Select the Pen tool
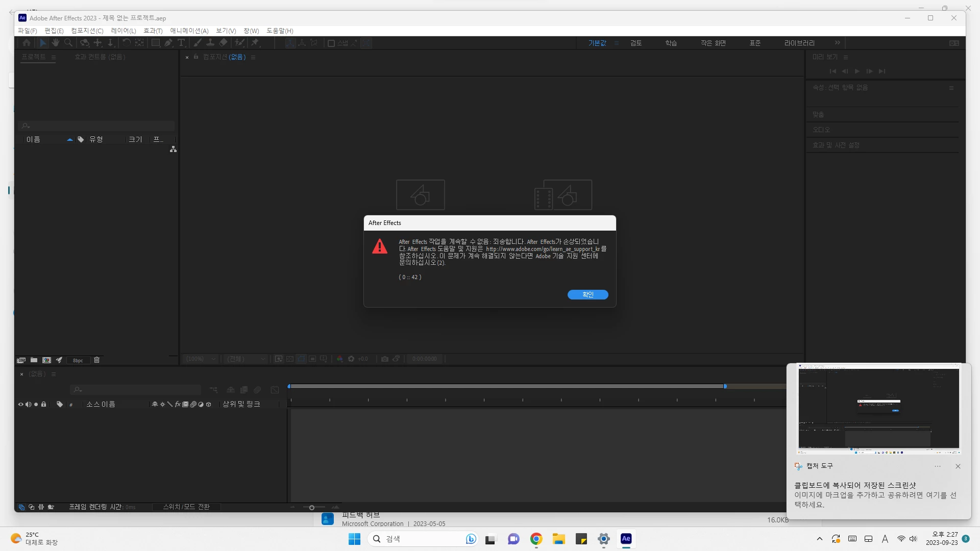Viewport: 980px width, 551px height. pos(168,43)
